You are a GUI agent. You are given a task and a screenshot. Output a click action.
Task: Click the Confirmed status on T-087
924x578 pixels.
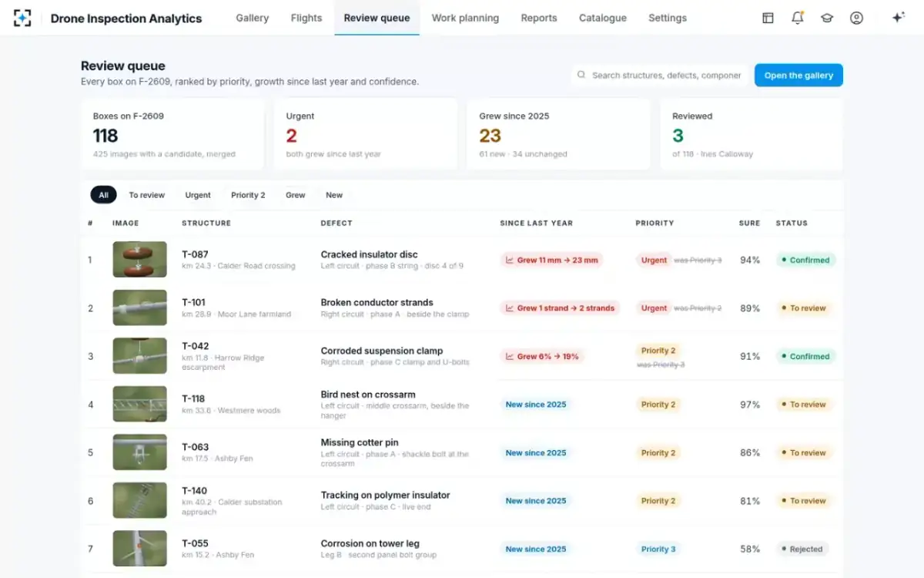[x=805, y=260]
